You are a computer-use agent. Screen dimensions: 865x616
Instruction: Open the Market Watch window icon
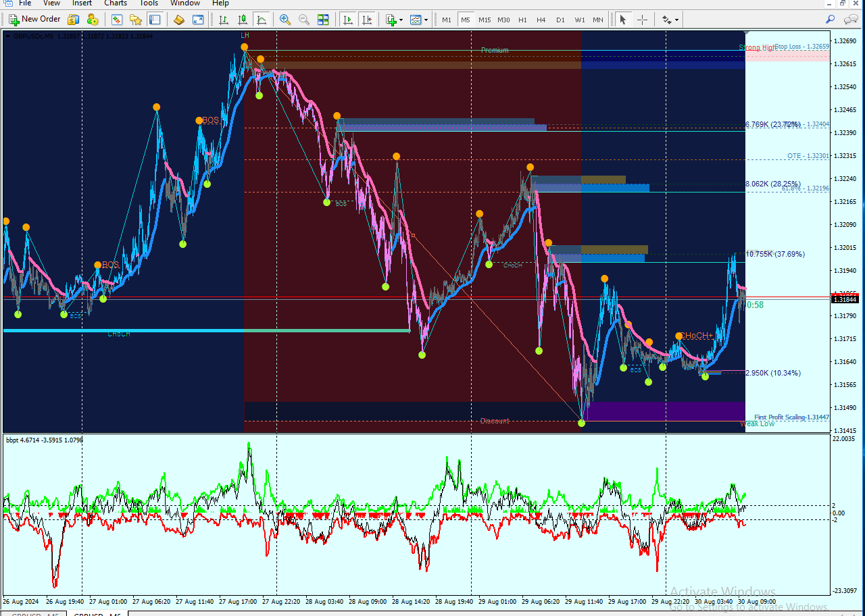[117, 20]
